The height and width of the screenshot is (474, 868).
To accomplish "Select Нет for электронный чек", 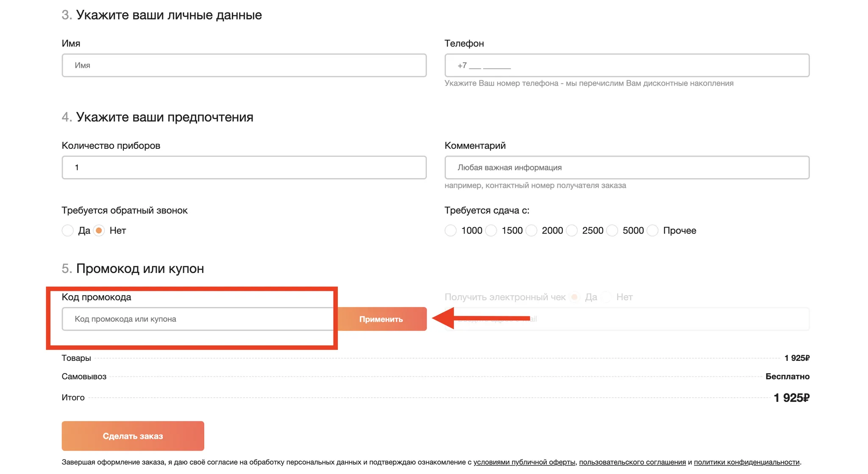I will point(606,297).
